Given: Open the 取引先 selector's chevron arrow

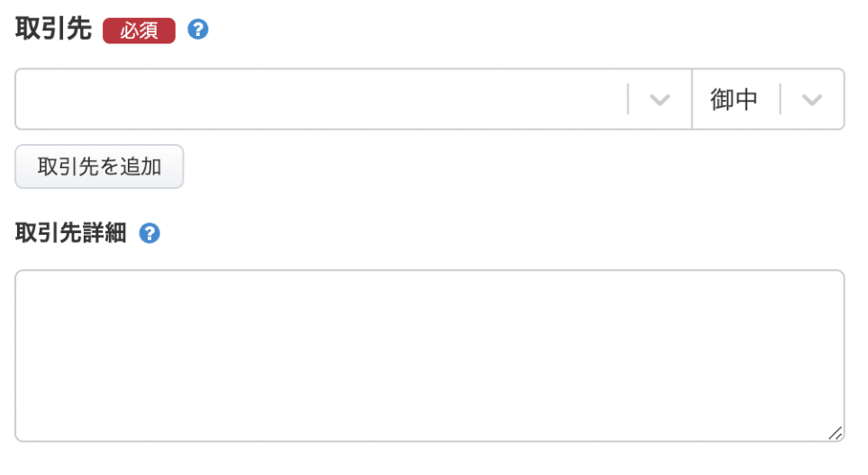Looking at the screenshot, I should tap(660, 100).
